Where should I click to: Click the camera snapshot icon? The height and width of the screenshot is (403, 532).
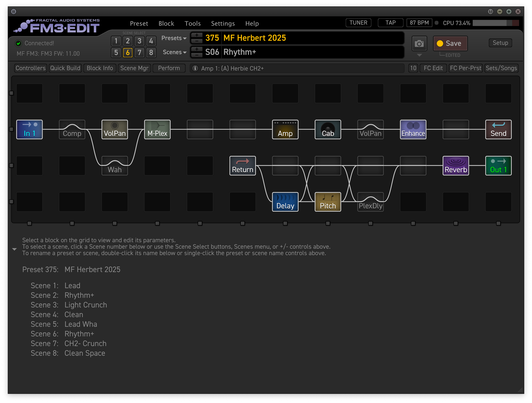point(419,43)
